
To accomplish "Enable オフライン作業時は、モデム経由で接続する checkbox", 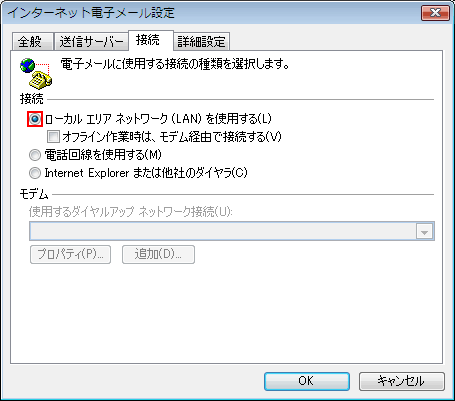I will [x=53, y=137].
